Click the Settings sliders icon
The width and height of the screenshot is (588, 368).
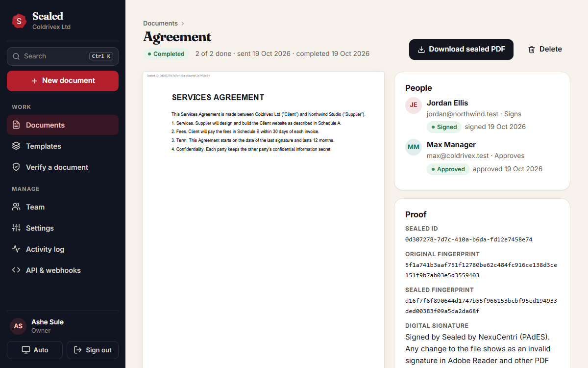click(16, 228)
